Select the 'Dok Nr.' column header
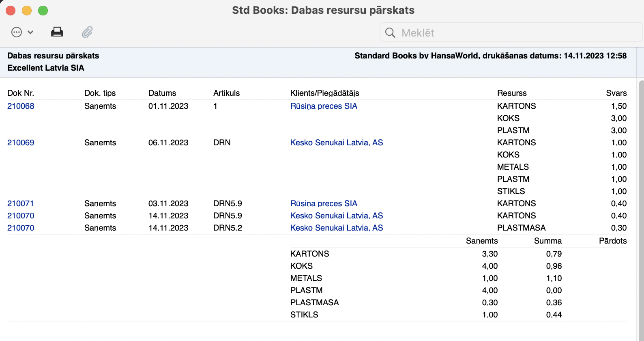This screenshot has width=644, height=341. coord(21,93)
